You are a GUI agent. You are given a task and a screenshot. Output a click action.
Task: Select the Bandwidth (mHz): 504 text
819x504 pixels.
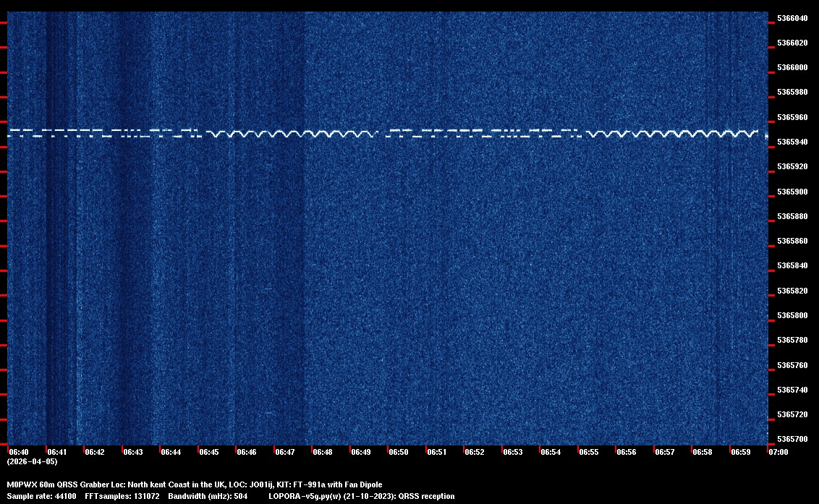[207, 496]
